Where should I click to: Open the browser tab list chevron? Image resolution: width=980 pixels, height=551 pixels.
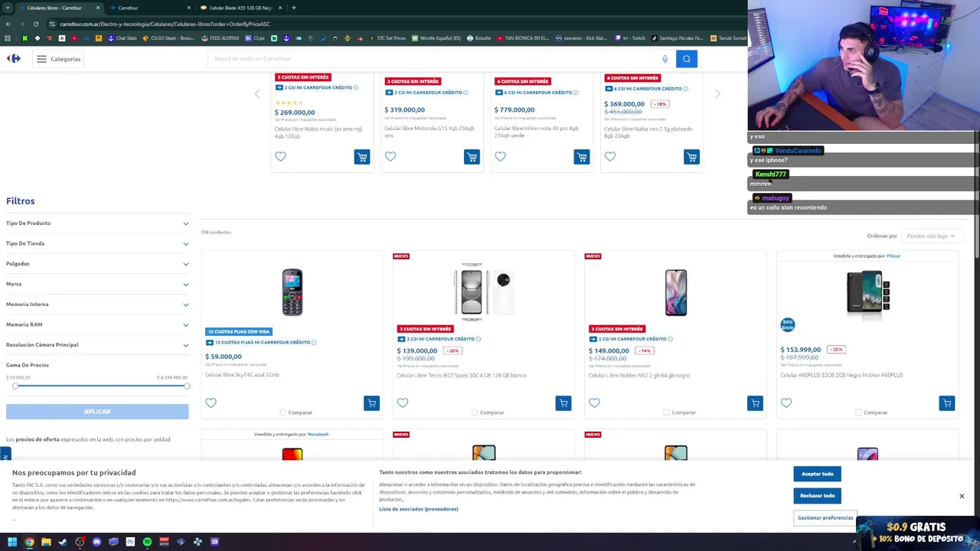[8, 8]
